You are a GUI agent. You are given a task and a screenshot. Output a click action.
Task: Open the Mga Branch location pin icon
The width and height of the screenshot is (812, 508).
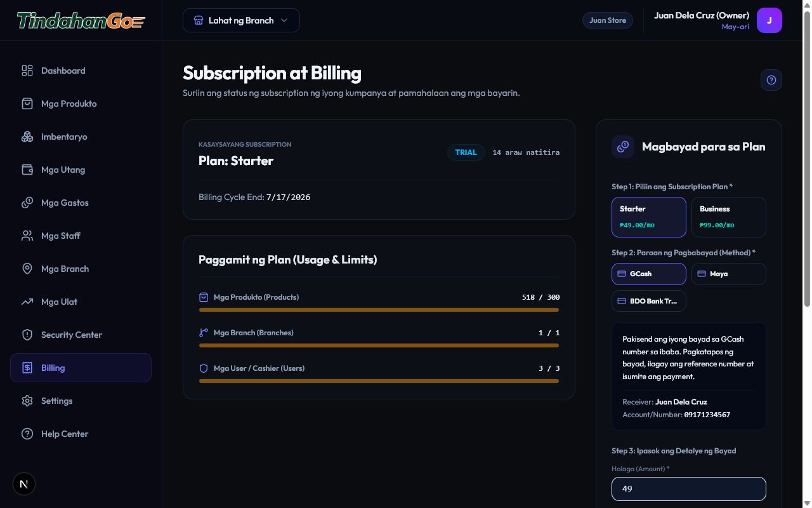(27, 269)
